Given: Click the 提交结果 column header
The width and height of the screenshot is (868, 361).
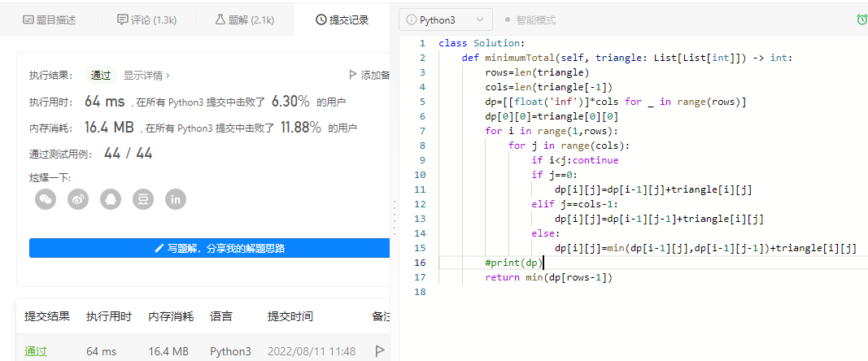Looking at the screenshot, I should pos(47,317).
